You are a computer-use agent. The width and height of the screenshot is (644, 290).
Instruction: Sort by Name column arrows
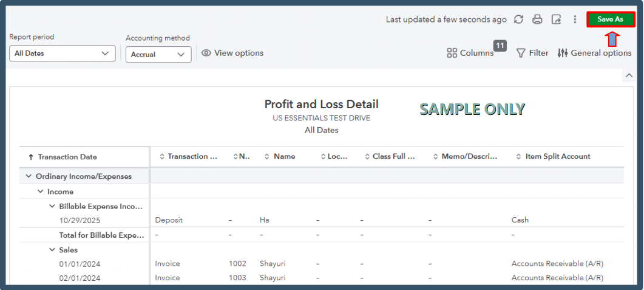click(x=266, y=156)
